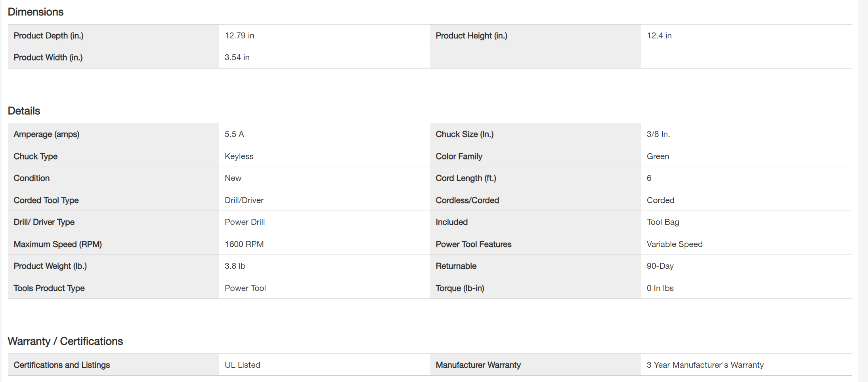Click the 12.4 in product height value
The width and height of the screenshot is (868, 382).
pos(659,36)
